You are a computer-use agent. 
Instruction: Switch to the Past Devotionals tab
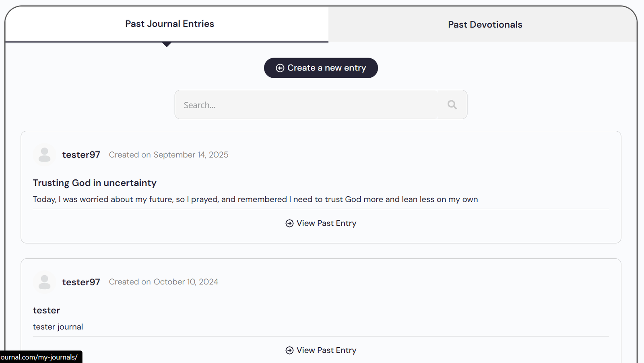pos(485,25)
